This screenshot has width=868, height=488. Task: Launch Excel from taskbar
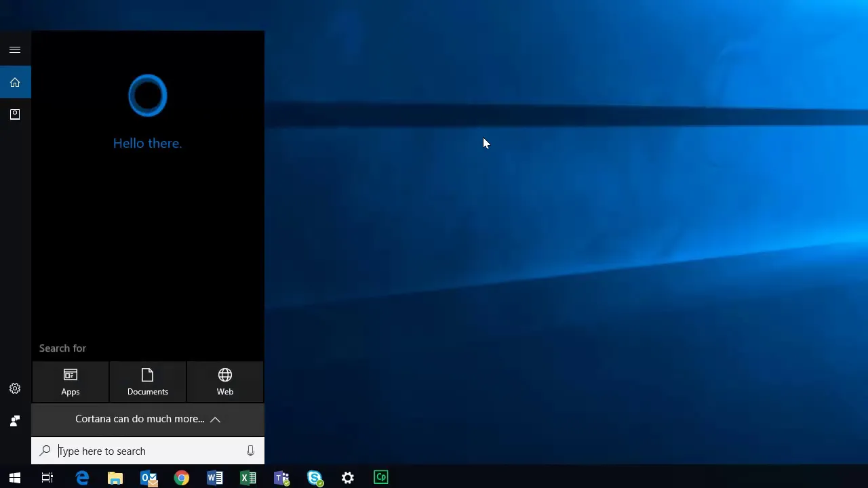(x=248, y=478)
